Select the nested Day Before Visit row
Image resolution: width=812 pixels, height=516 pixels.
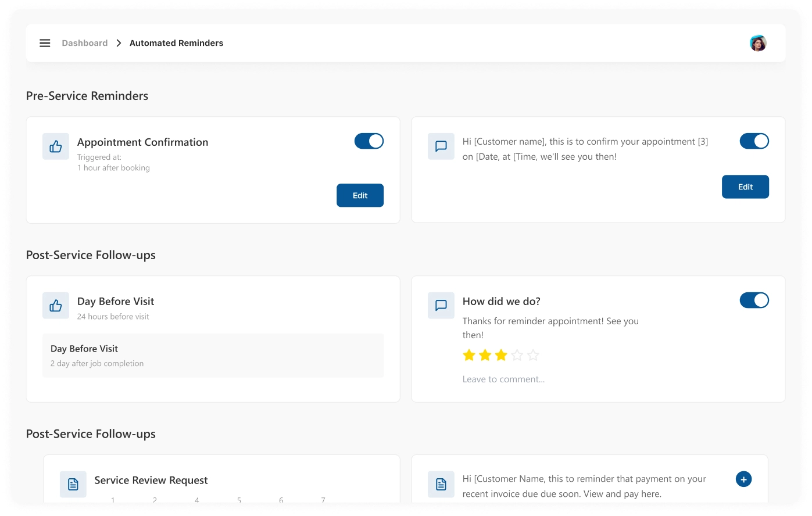click(213, 356)
